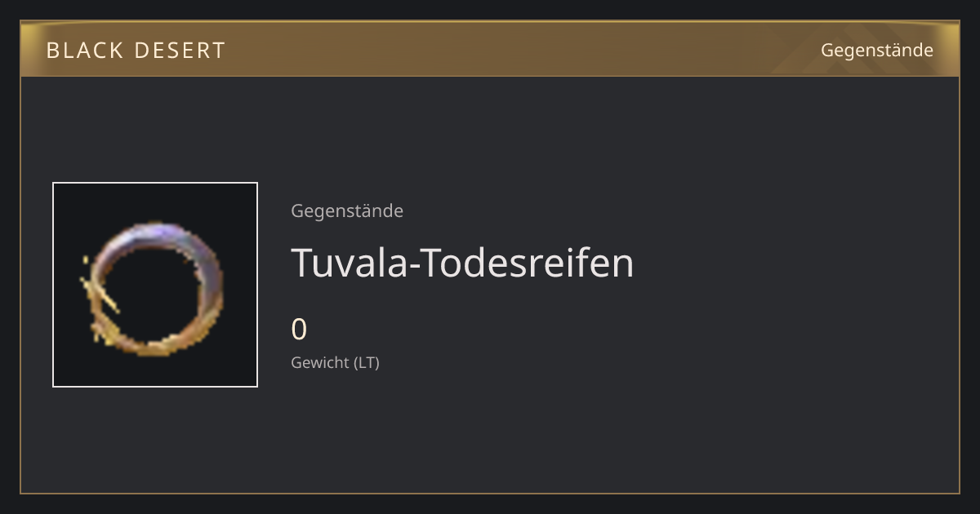This screenshot has width=980, height=514.
Task: Open the BLACK DESERT header title
Action: (x=136, y=51)
